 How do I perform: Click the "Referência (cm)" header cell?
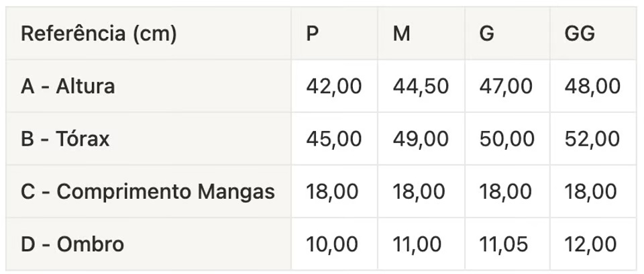[99, 34]
